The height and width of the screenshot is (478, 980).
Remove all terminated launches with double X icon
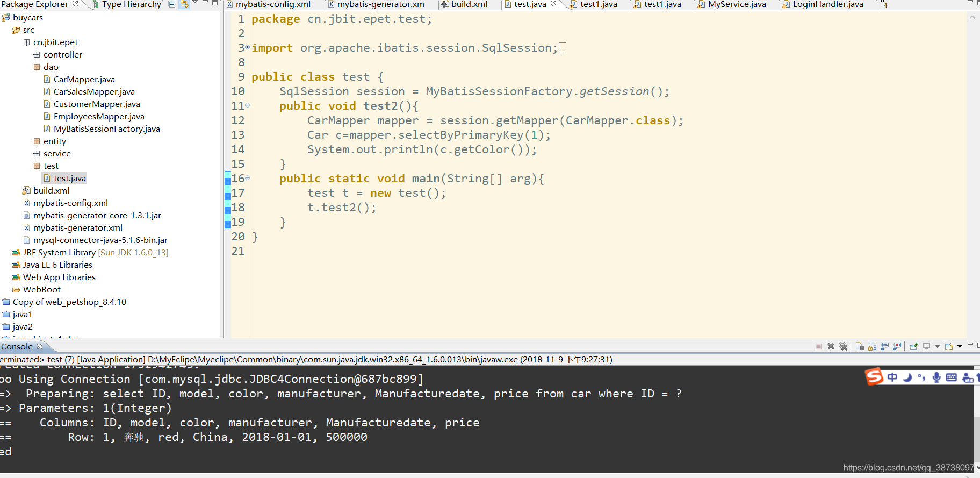[x=844, y=346]
